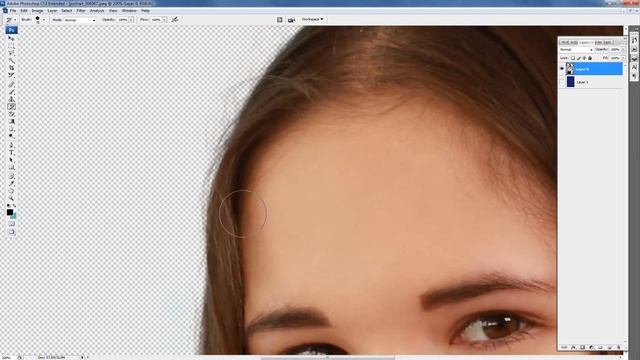
Task: Open the Image menu
Action: 37,11
